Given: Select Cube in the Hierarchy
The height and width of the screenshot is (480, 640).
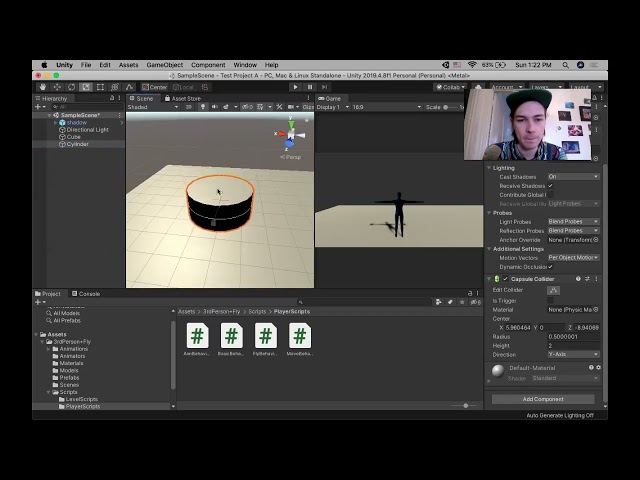Looking at the screenshot, I should (73, 137).
